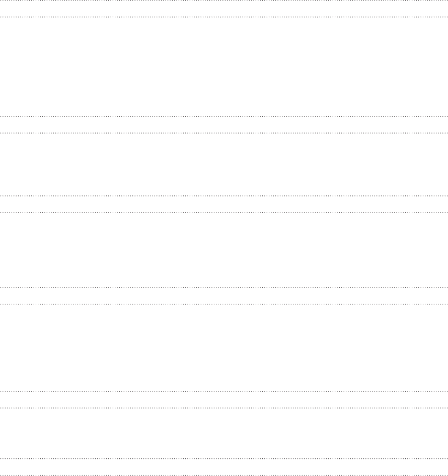The width and height of the screenshot is (448, 476).
Task: Click the blank area between fourth and fifth dotted pairs
Action: tap(224, 348)
